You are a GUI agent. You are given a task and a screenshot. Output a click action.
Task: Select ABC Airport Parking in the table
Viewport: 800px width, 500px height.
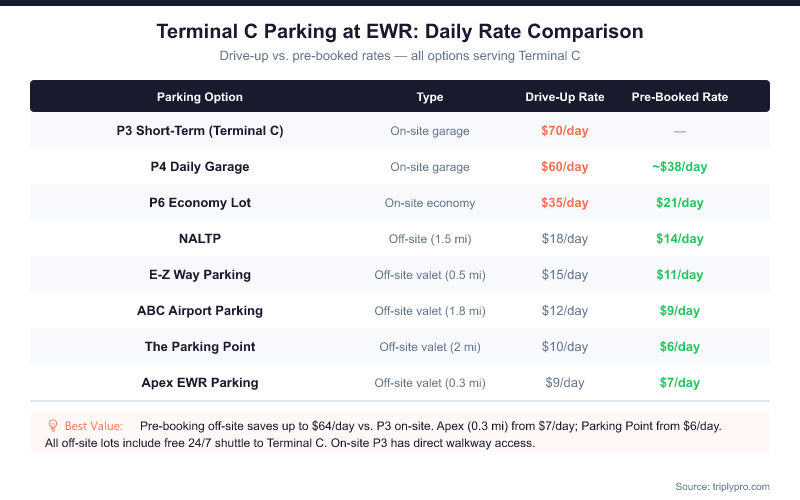click(200, 311)
